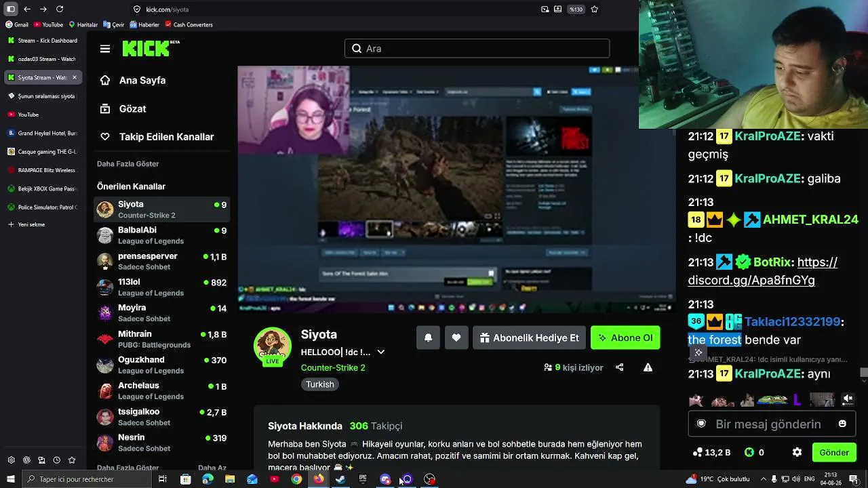
Task: Expand Daha Fazla Göster under followed channels
Action: [x=128, y=164]
